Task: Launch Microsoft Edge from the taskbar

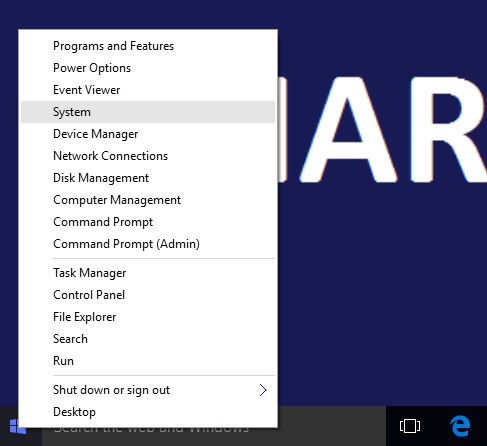Action: tap(460, 426)
